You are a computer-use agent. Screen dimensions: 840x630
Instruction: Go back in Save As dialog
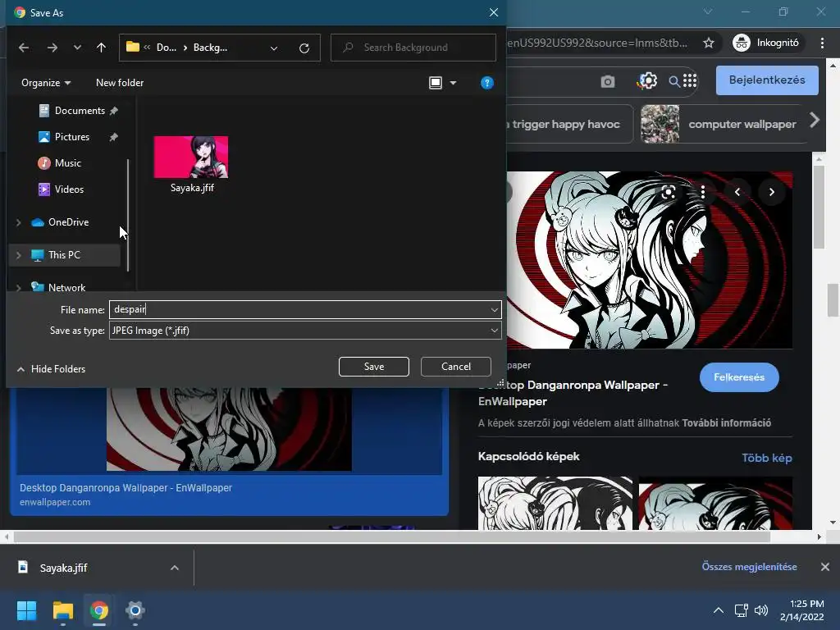click(24, 48)
